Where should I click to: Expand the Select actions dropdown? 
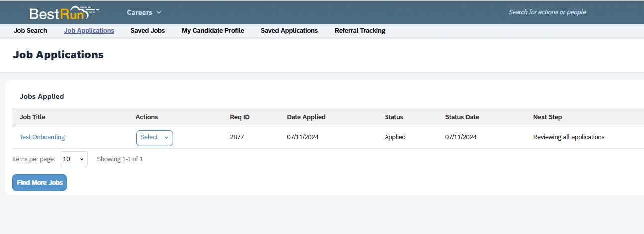coord(155,138)
